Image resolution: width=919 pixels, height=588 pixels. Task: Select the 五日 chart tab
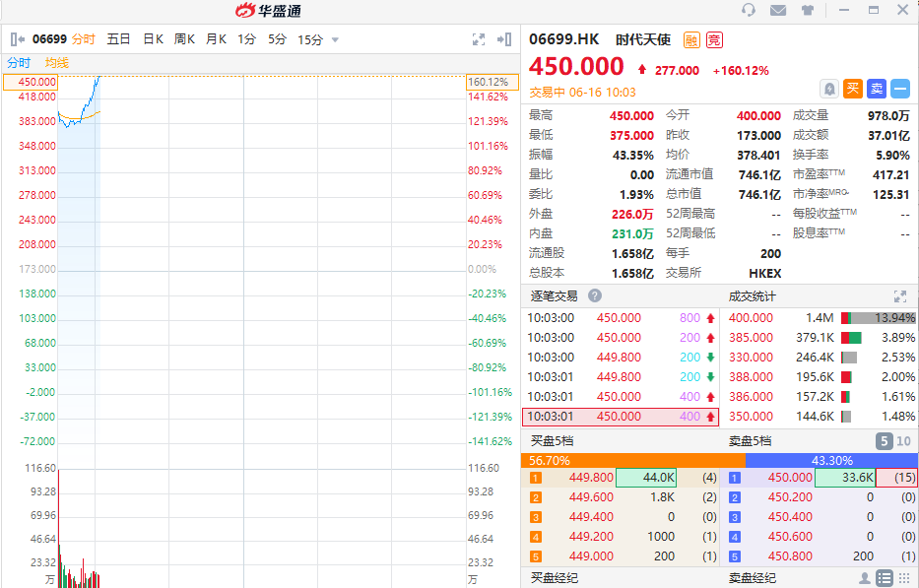coord(118,39)
